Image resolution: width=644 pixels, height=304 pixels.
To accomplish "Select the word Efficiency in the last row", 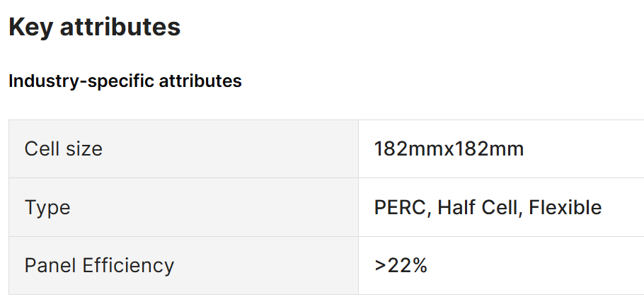I will pyautogui.click(x=128, y=265).
